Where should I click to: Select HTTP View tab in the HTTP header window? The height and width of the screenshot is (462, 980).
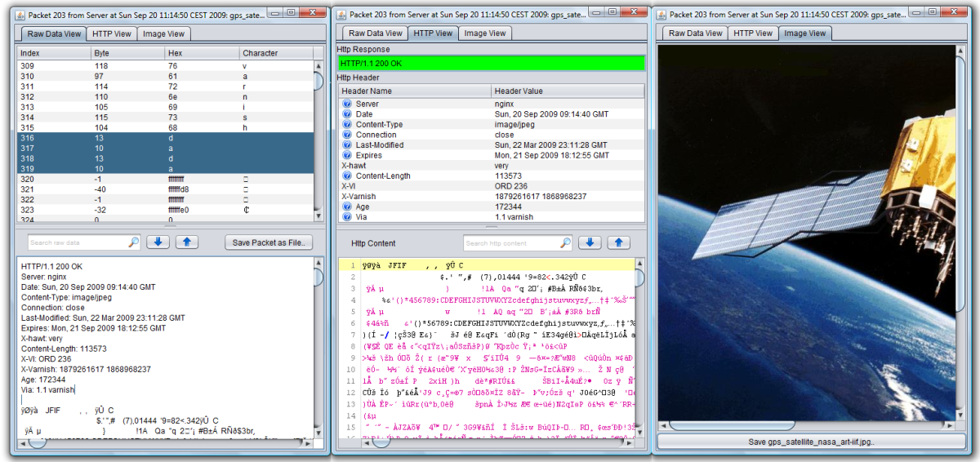tap(433, 33)
